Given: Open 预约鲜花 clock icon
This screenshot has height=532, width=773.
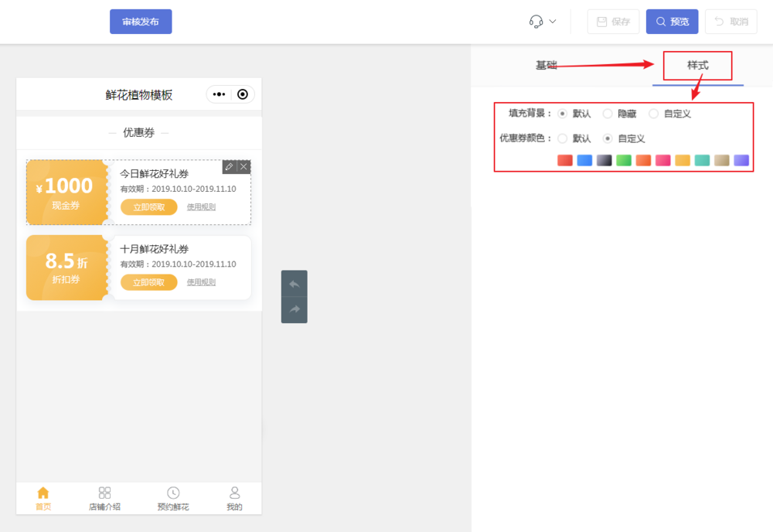Looking at the screenshot, I should [173, 493].
